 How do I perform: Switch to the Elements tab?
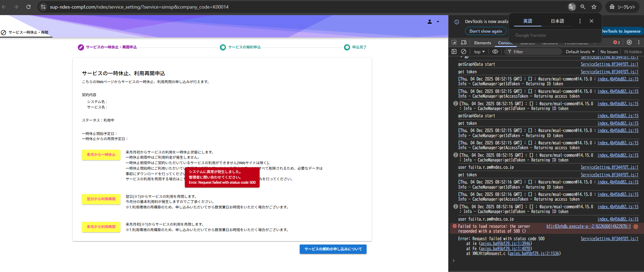(x=482, y=43)
